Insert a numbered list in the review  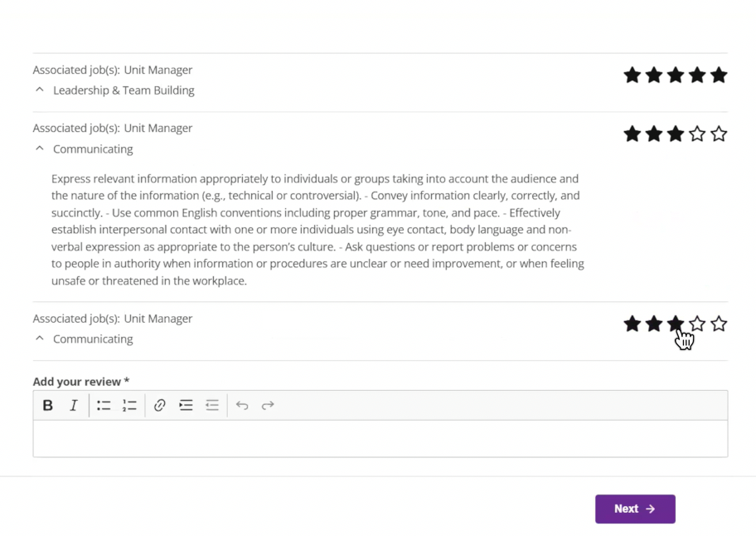[129, 406]
